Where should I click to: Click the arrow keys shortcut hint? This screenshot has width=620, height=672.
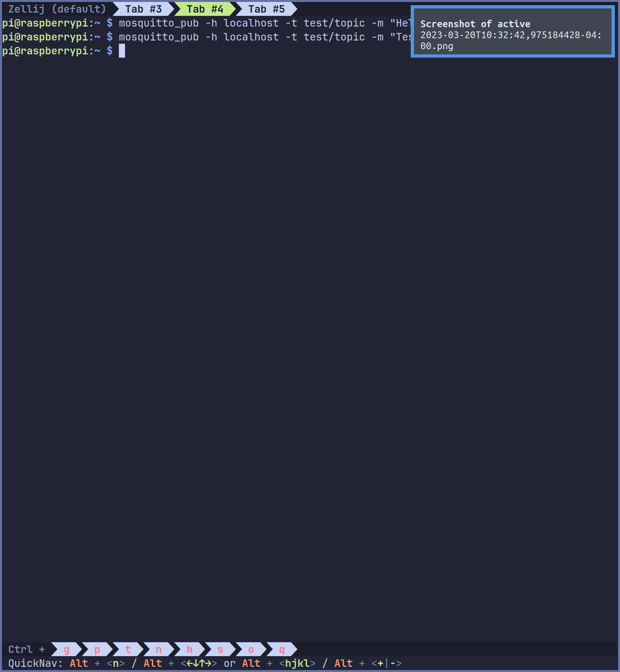click(x=199, y=663)
